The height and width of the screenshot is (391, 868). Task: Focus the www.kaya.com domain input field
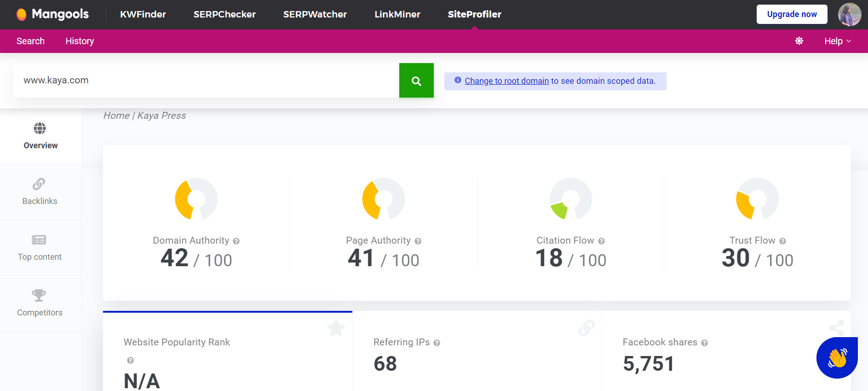(206, 80)
